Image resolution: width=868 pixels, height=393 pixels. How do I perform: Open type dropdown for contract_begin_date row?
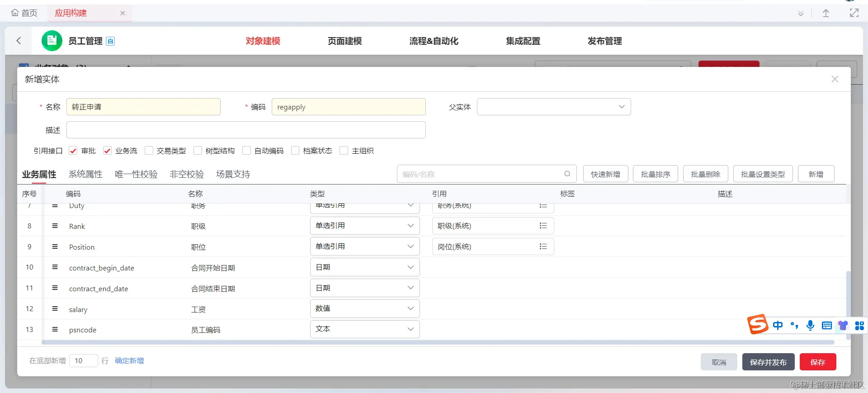click(x=365, y=267)
